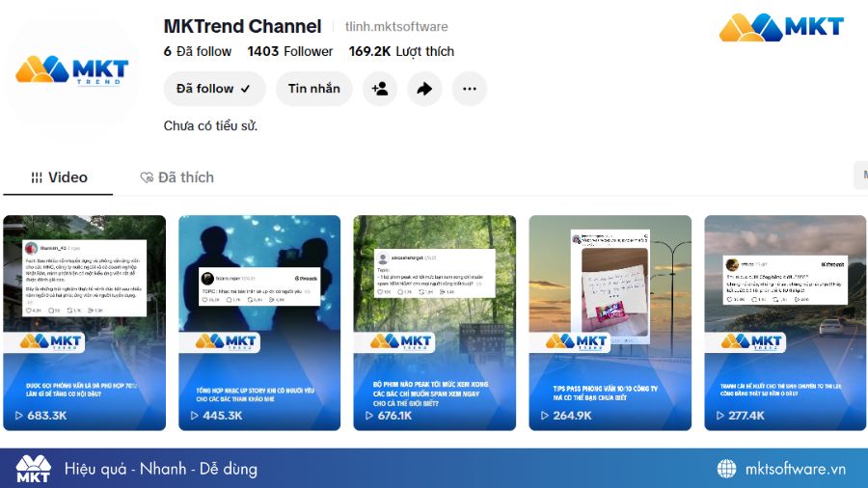Click the 1403 Follower count
The height and width of the screenshot is (488, 868).
tap(290, 51)
